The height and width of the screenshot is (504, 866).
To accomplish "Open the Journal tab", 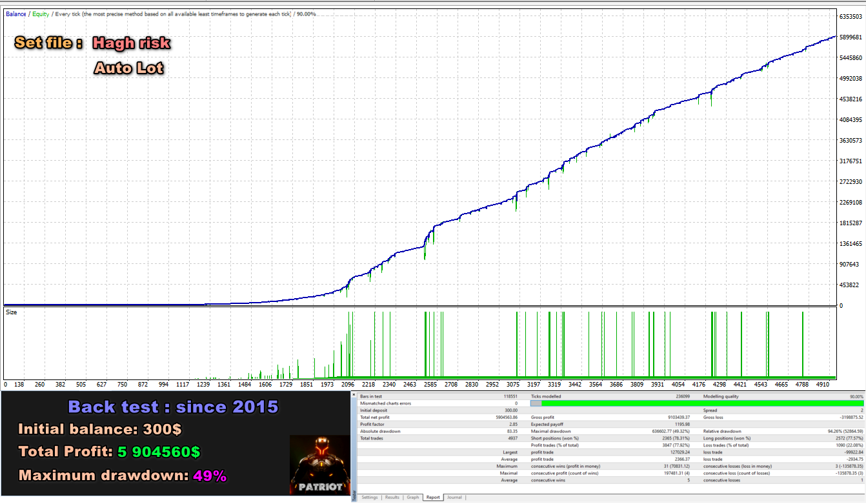I will (454, 498).
